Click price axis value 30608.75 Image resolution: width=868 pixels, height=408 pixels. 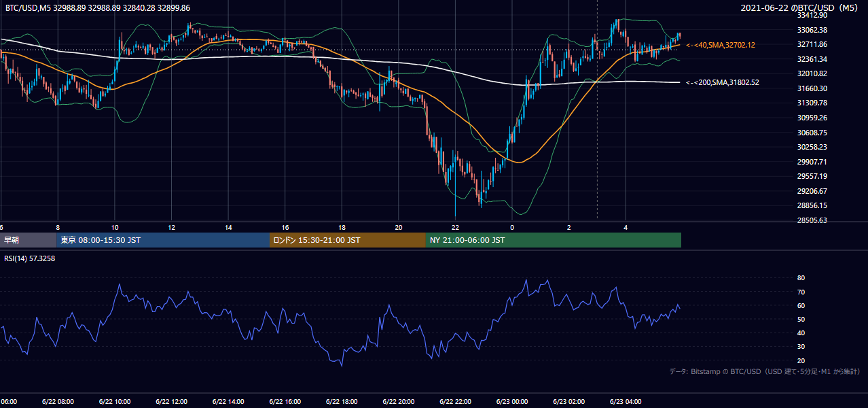(812, 133)
